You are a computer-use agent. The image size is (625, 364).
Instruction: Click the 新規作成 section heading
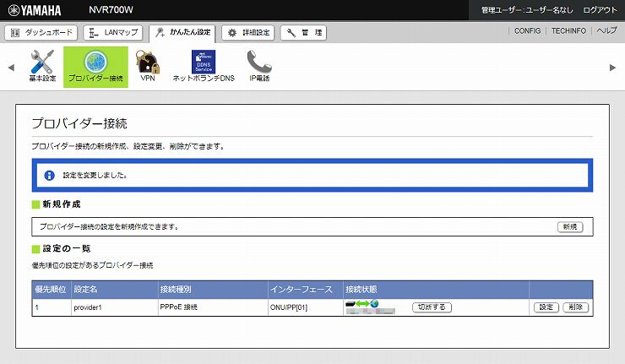62,204
